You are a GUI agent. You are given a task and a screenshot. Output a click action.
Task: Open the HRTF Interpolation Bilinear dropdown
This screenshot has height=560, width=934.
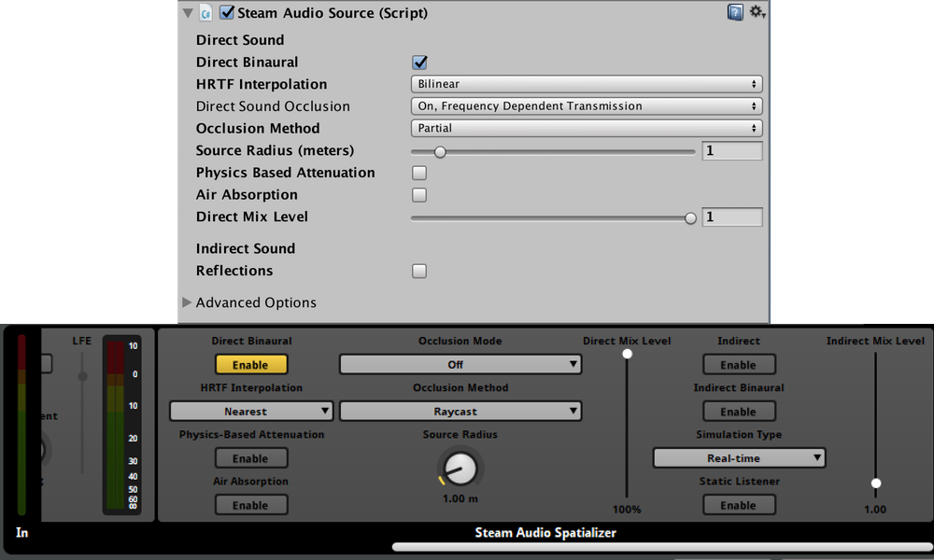tap(587, 84)
